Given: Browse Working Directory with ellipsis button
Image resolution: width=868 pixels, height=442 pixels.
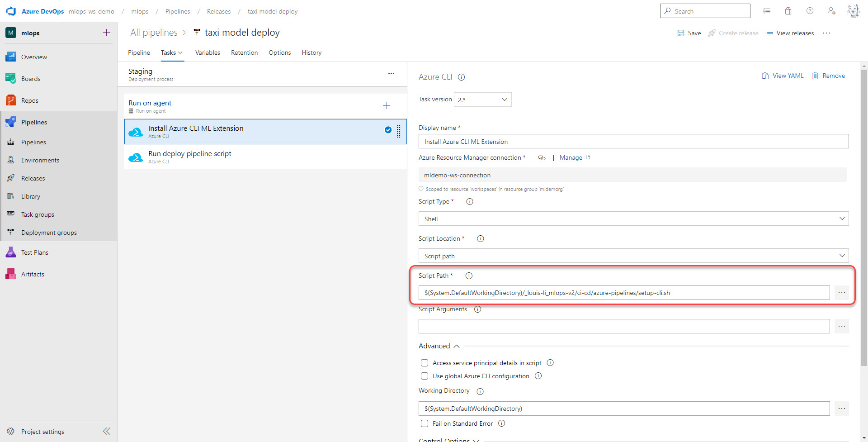Looking at the screenshot, I should pos(841,409).
